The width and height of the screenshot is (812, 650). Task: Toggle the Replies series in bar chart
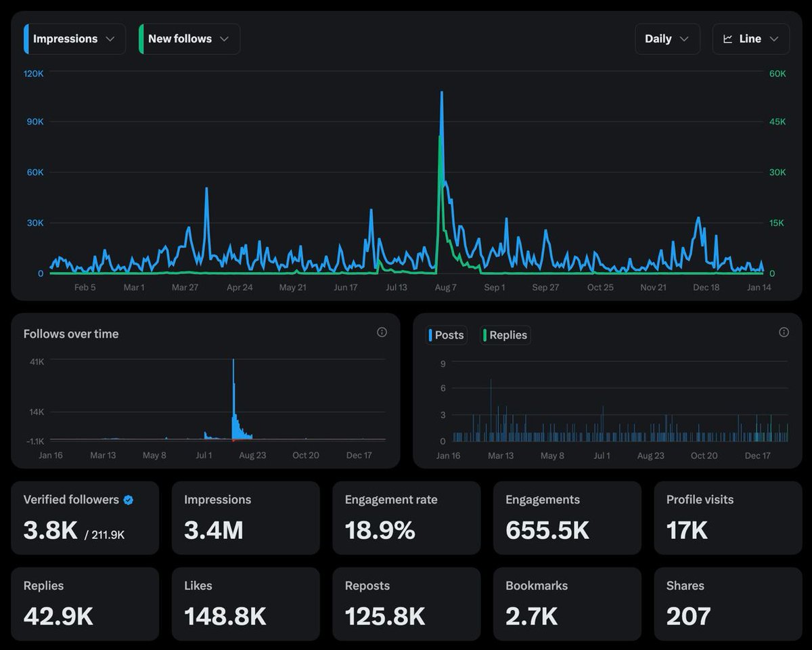505,335
